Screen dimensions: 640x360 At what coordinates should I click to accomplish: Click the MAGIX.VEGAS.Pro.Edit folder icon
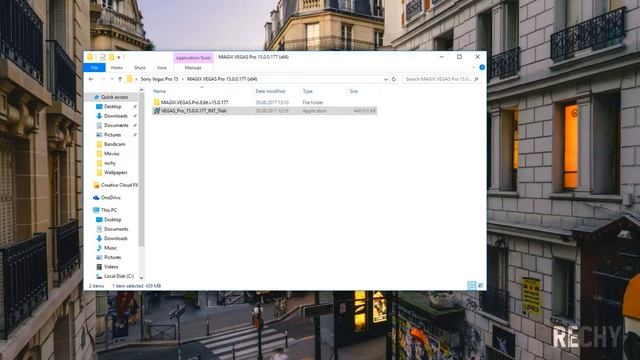156,102
